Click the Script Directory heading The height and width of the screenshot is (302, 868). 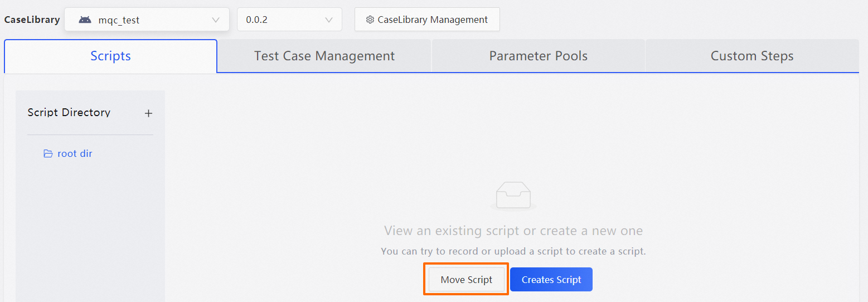[x=69, y=112]
